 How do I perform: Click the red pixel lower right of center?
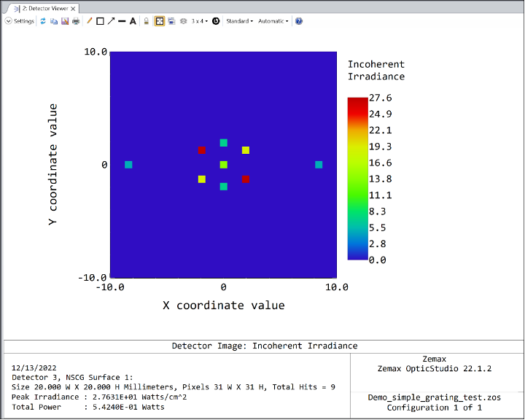[x=246, y=179]
